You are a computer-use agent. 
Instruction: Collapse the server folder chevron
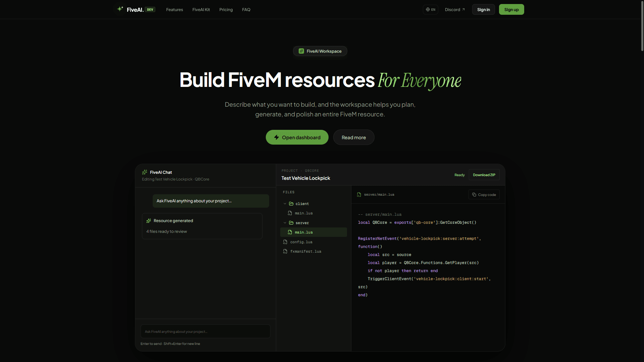[285, 223]
